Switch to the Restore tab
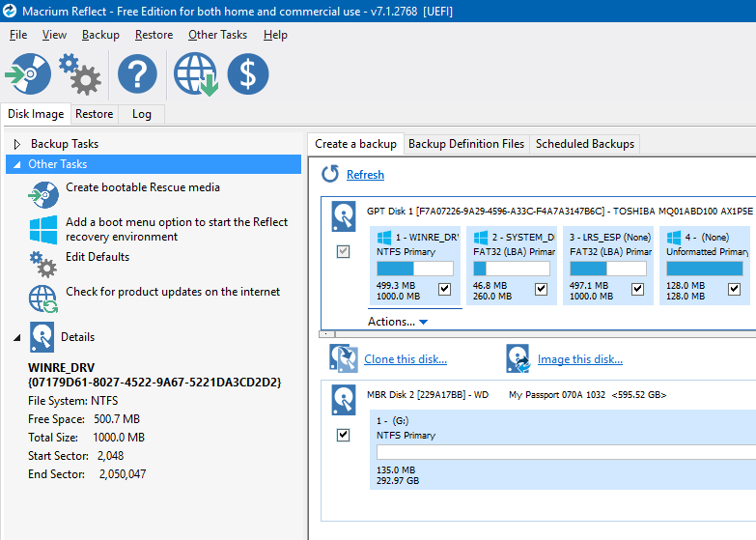The image size is (756, 540). (x=94, y=114)
